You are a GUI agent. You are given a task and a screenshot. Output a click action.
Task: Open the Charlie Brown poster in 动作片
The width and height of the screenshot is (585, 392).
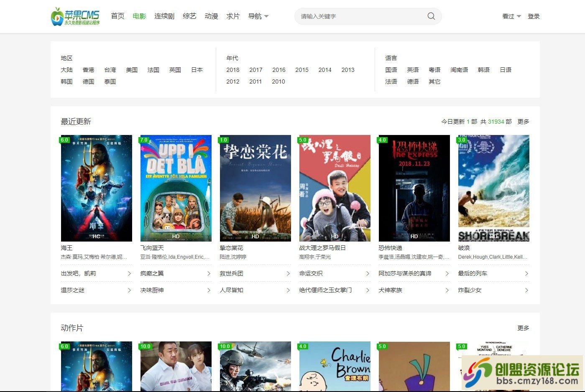pyautogui.click(x=335, y=367)
